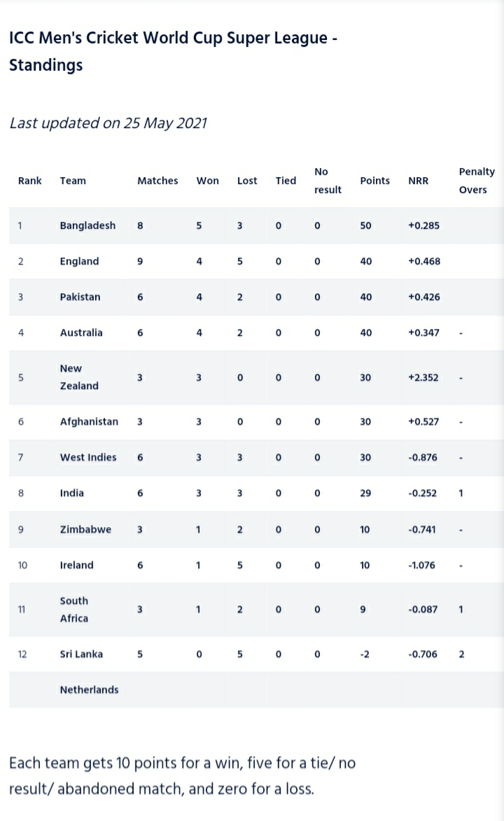
Task: Select West Indies team entry
Action: (x=88, y=457)
